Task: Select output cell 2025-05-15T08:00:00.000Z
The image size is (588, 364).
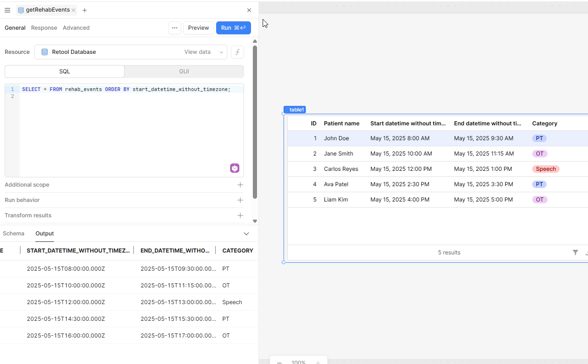Action: pyautogui.click(x=66, y=269)
